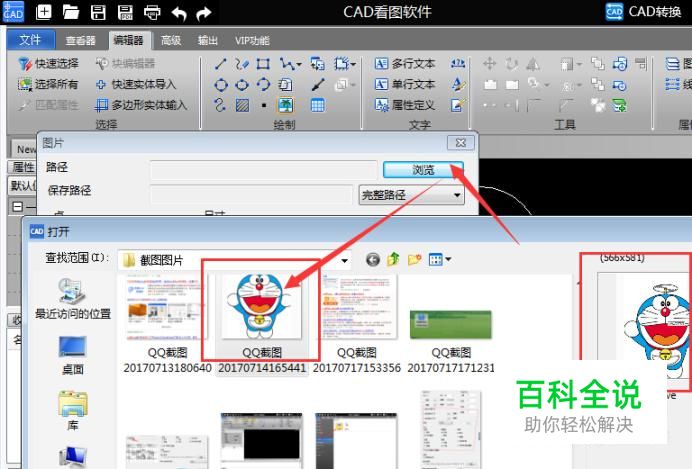The height and width of the screenshot is (469, 692).
Task: Click the Undo arrow icon
Action: [179, 13]
